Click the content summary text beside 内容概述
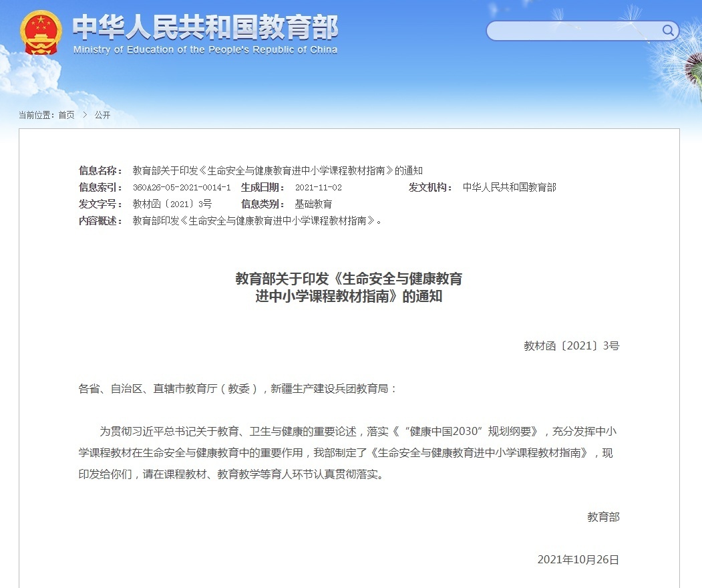The image size is (702, 588). point(257,220)
